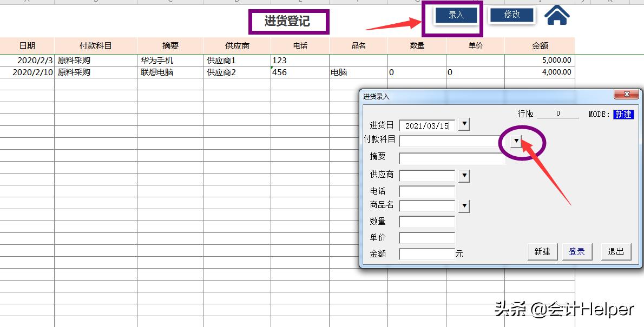Open the circled 付款科目 dropdown

(x=517, y=141)
